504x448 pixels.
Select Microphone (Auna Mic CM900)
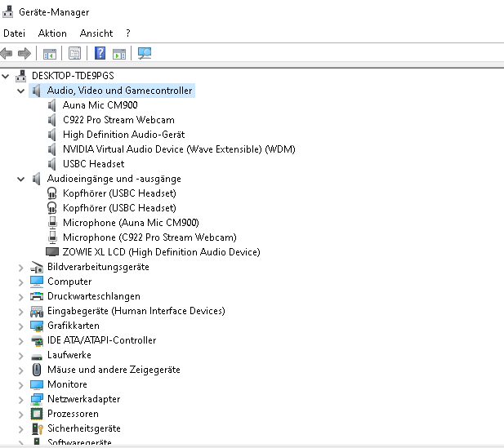(x=131, y=223)
